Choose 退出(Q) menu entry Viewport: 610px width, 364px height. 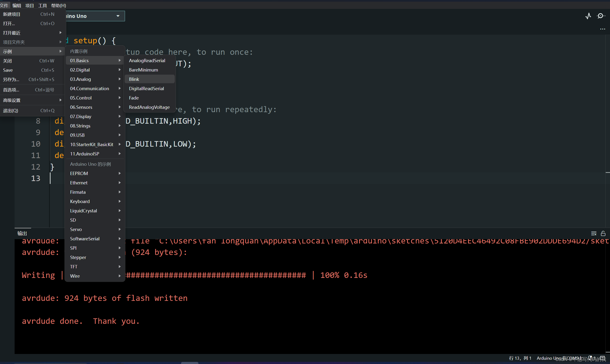click(x=32, y=111)
